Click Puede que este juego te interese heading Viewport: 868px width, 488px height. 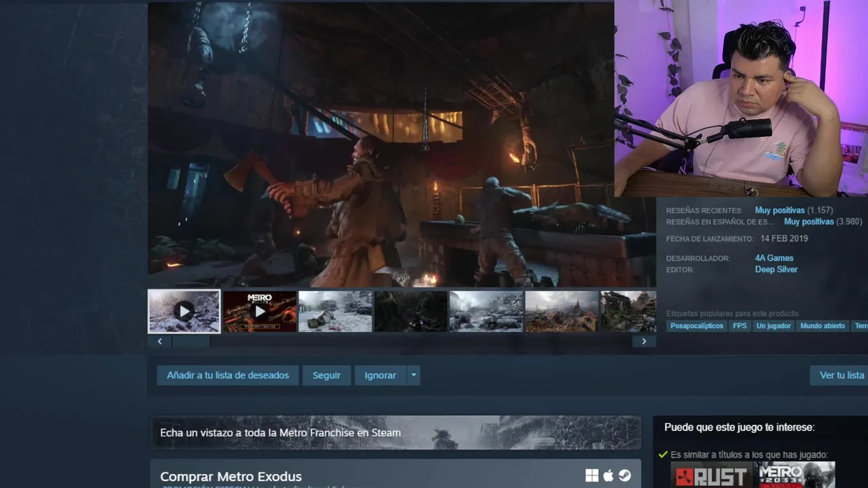click(739, 428)
